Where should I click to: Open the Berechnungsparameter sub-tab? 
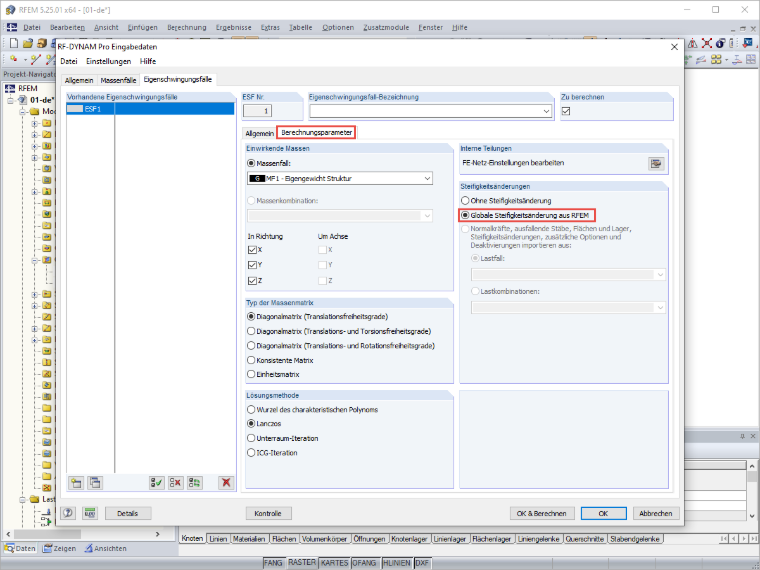[317, 132]
